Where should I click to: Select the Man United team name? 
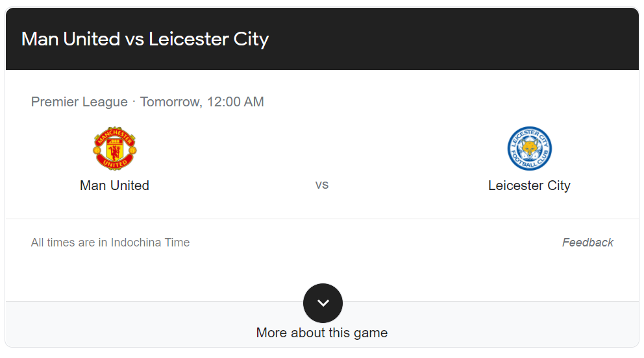click(x=115, y=185)
